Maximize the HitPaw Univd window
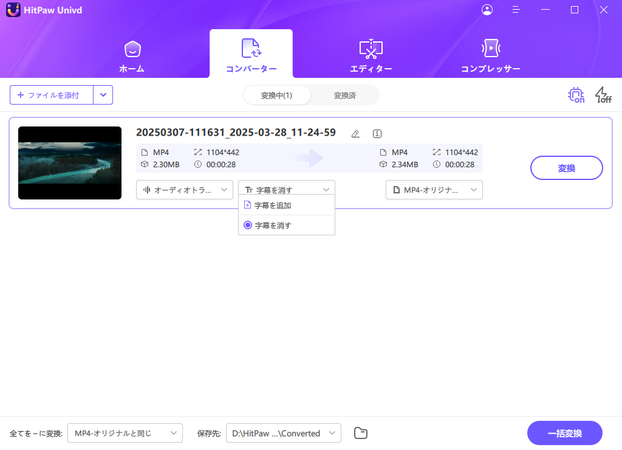622x450 pixels. [x=574, y=10]
